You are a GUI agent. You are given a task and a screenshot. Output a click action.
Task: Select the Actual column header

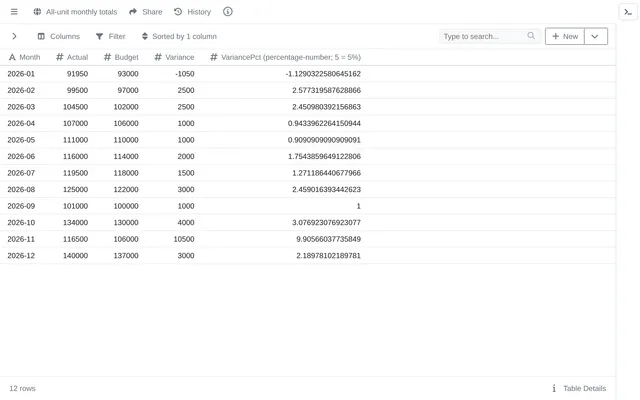point(77,57)
